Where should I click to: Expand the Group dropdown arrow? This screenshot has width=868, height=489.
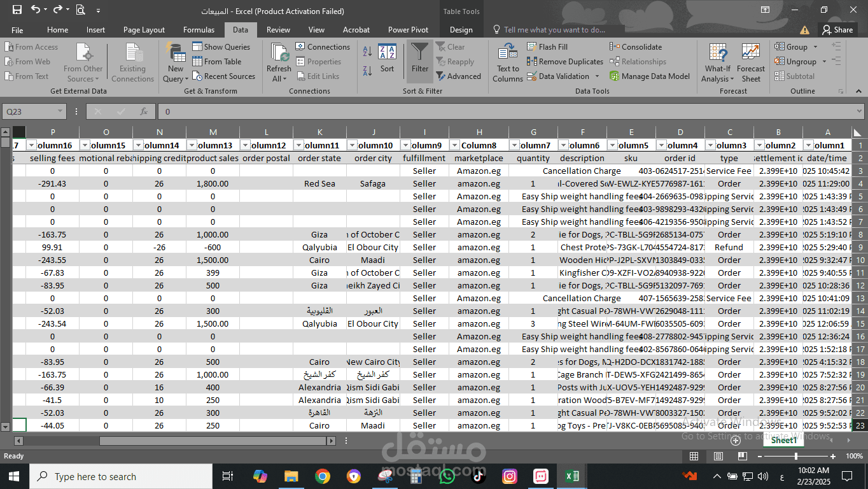pyautogui.click(x=814, y=47)
